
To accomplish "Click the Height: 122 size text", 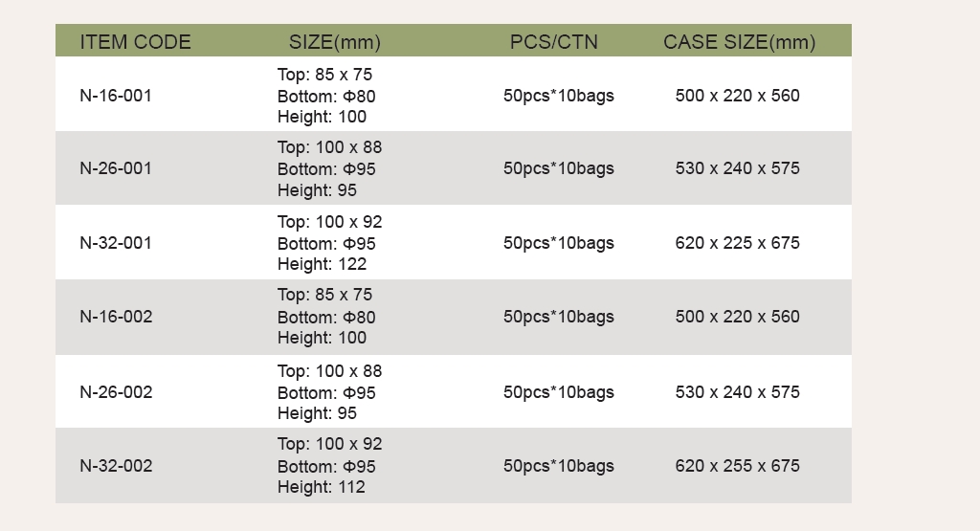I will pyautogui.click(x=322, y=264).
